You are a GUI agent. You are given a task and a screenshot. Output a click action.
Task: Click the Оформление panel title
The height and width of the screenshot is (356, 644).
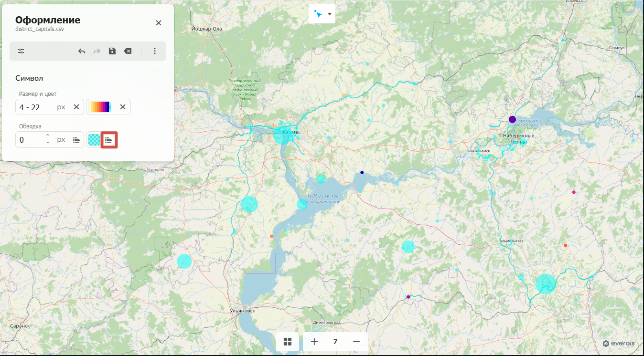point(48,20)
